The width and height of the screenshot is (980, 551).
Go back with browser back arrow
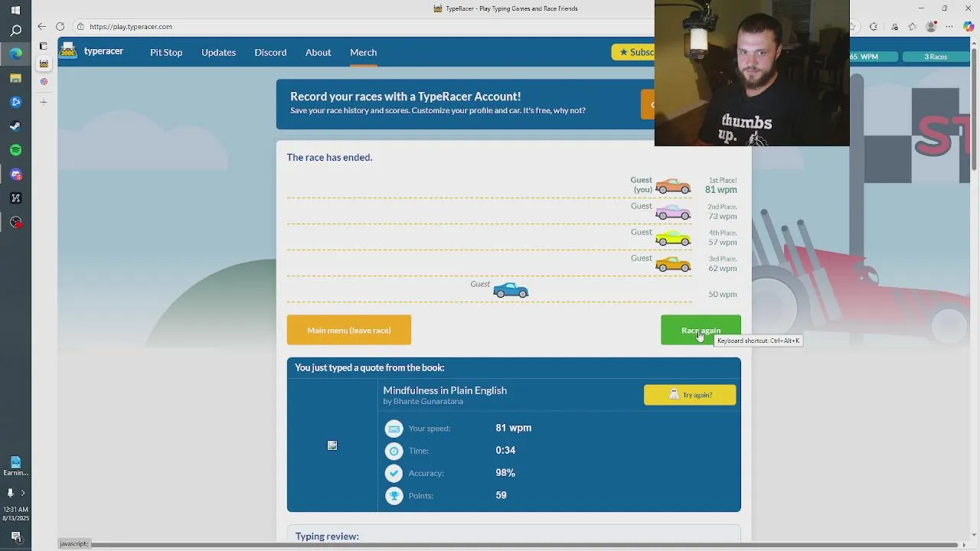[x=41, y=27]
